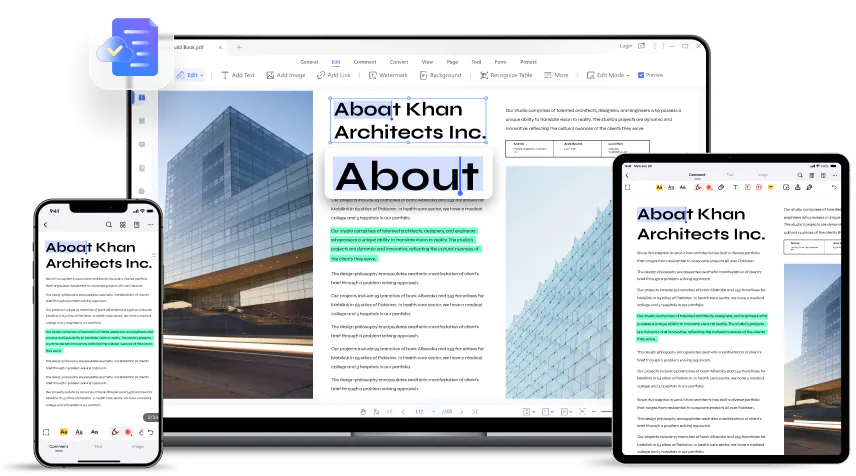
Task: Select the text T tool on tablet
Action: click(x=735, y=187)
